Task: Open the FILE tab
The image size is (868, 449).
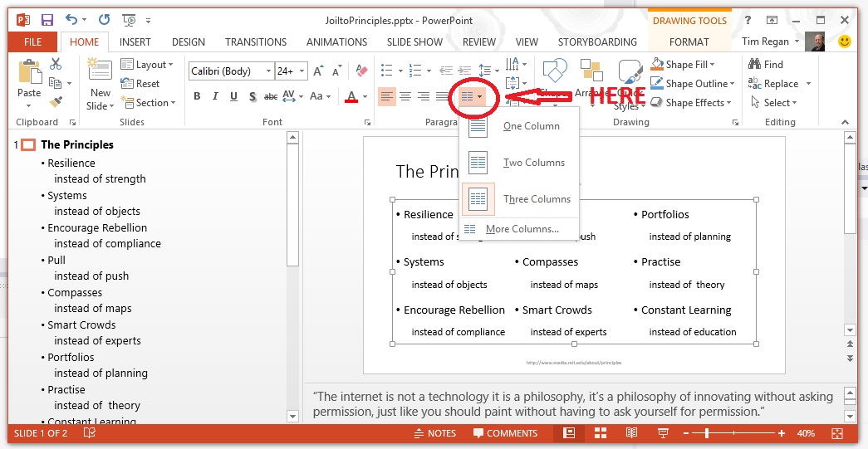Action: coord(32,42)
